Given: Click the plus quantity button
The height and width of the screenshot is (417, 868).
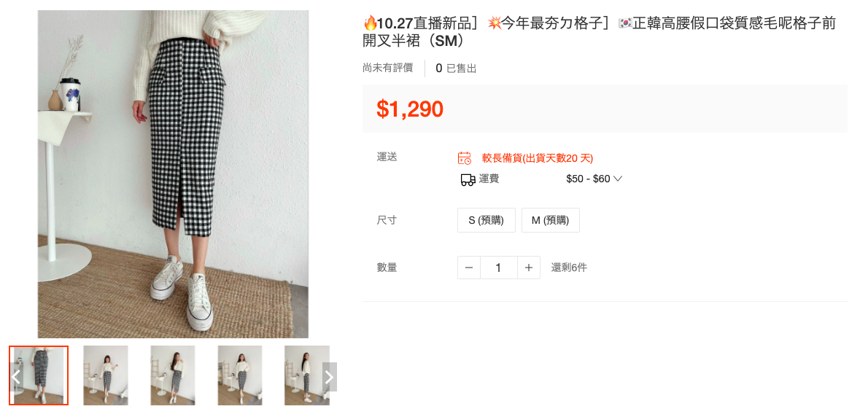Looking at the screenshot, I should click(529, 268).
